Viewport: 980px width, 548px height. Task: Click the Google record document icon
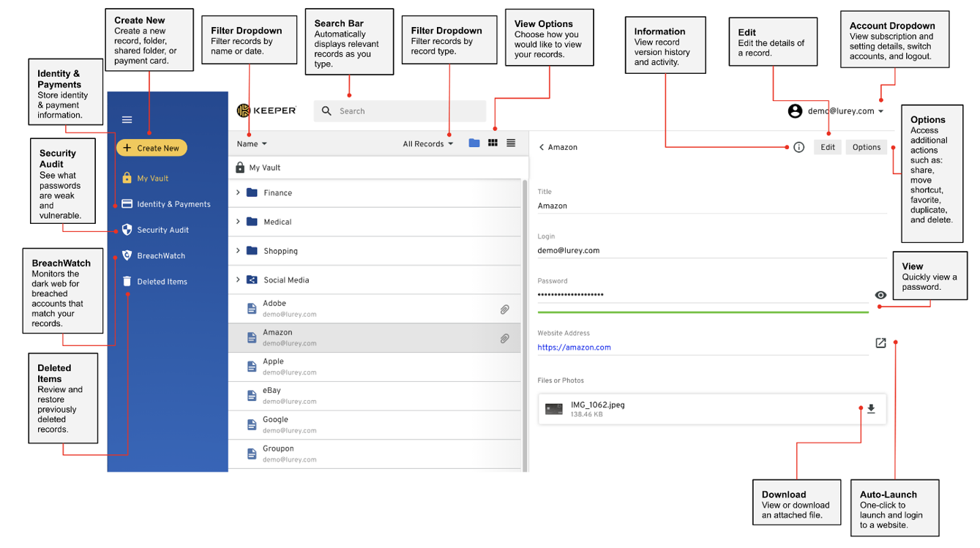pos(252,425)
